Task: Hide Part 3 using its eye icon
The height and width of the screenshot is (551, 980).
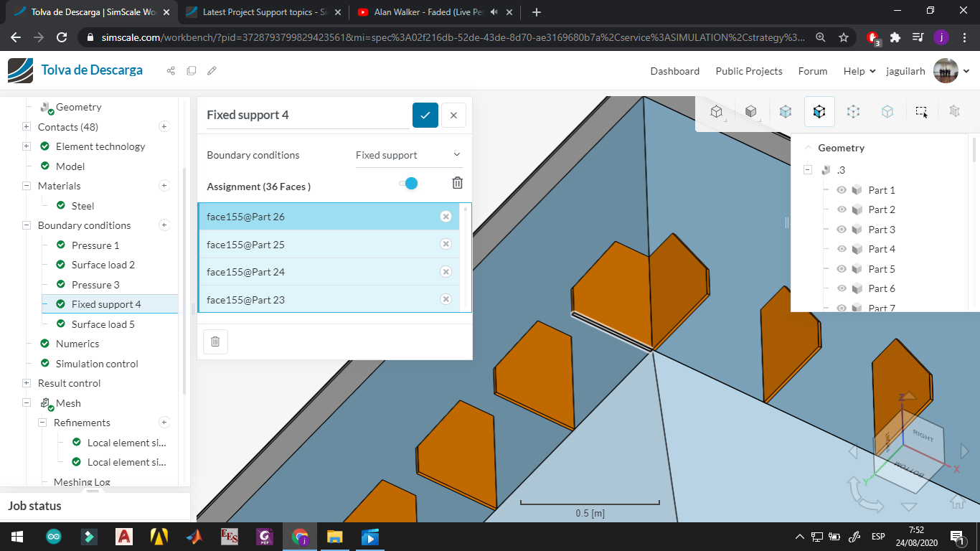Action: tap(842, 230)
